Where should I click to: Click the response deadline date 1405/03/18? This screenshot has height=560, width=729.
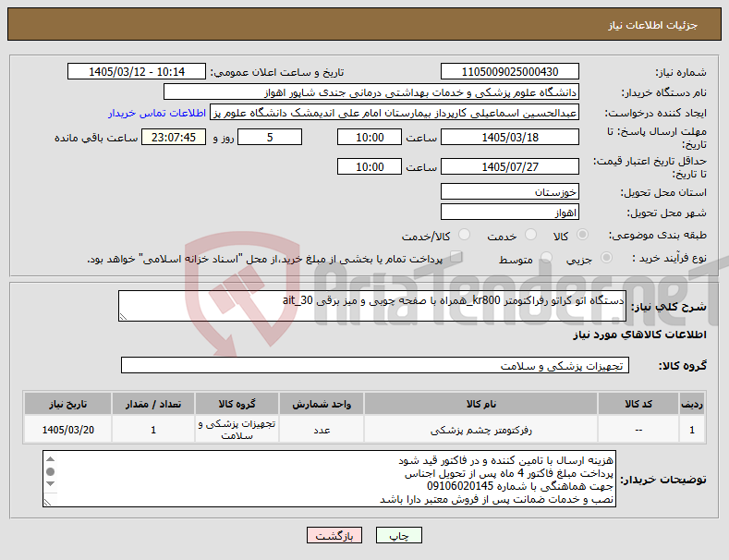pos(509,137)
